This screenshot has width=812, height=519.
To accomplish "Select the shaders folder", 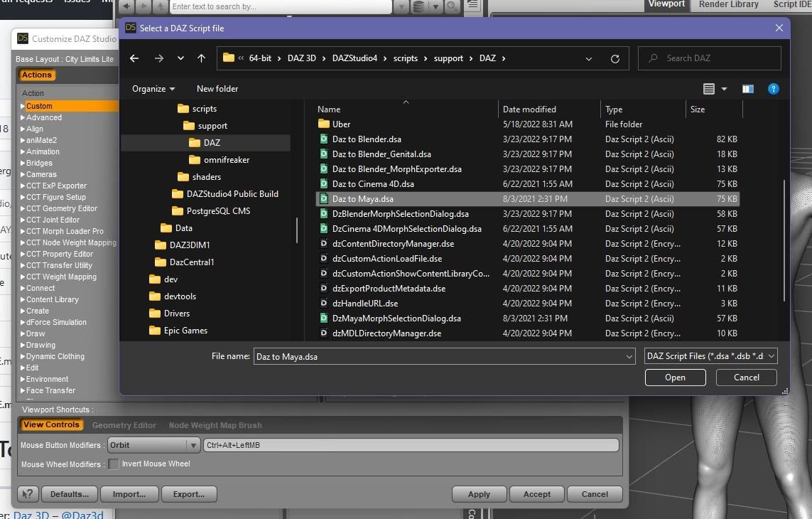I will 200,177.
